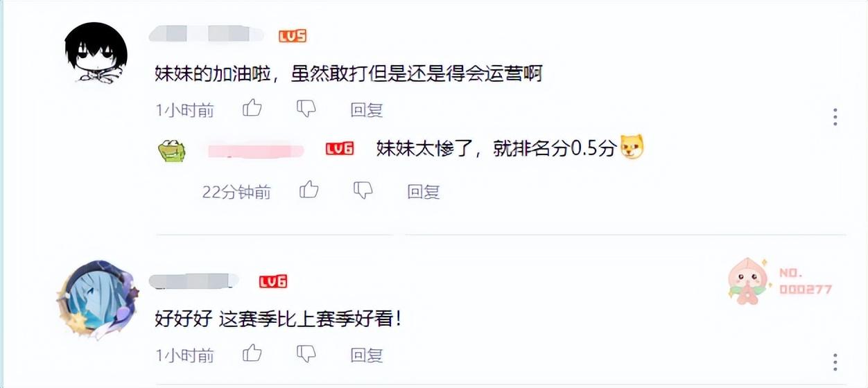
Task: Open the frog avatar profile
Action: 171,150
